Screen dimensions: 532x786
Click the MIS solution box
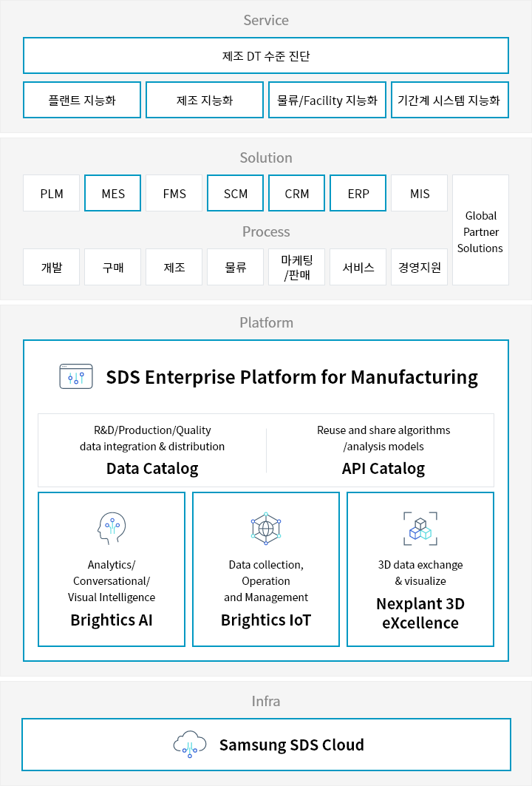[419, 194]
